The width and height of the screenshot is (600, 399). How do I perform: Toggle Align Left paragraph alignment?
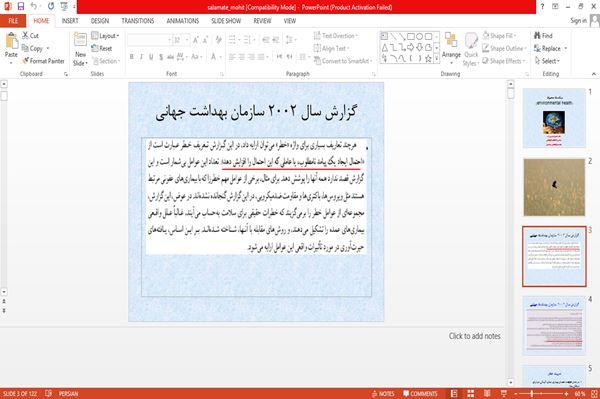(x=232, y=57)
